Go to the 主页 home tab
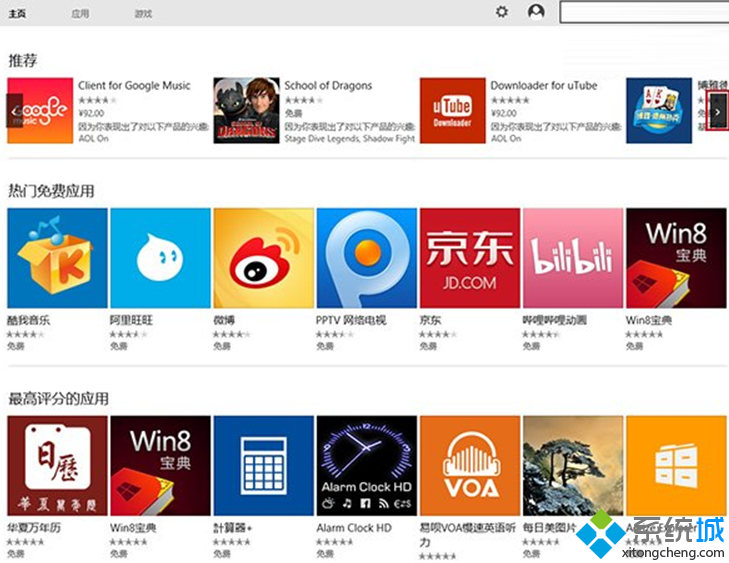Image resolution: width=729 pixels, height=563 pixels. 17,14
